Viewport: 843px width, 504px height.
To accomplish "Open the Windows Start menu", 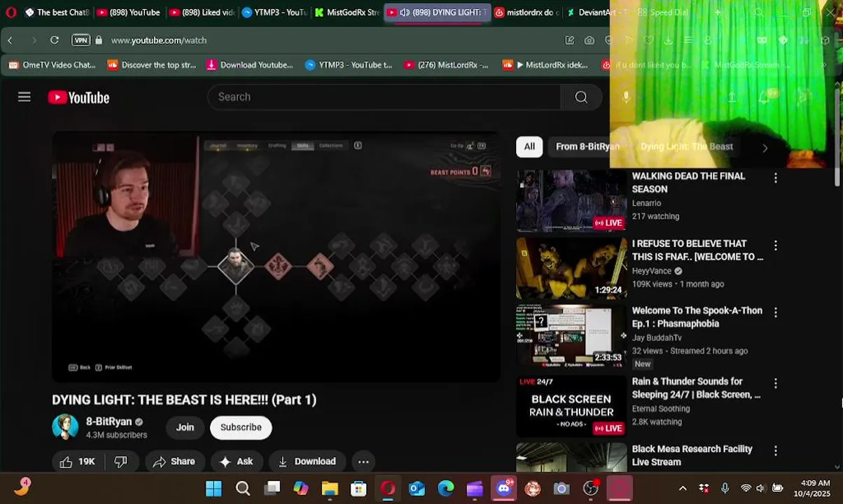I will coord(214,489).
